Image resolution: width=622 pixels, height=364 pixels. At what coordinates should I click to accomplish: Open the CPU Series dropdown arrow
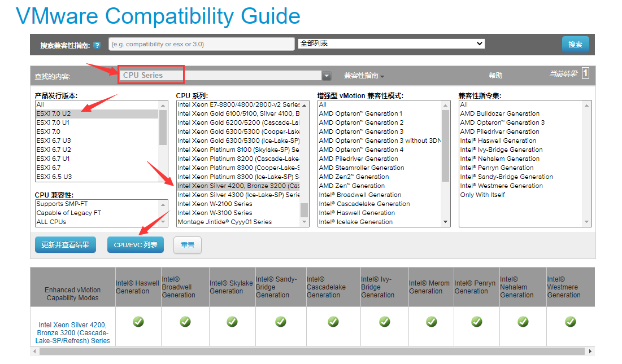[327, 76]
